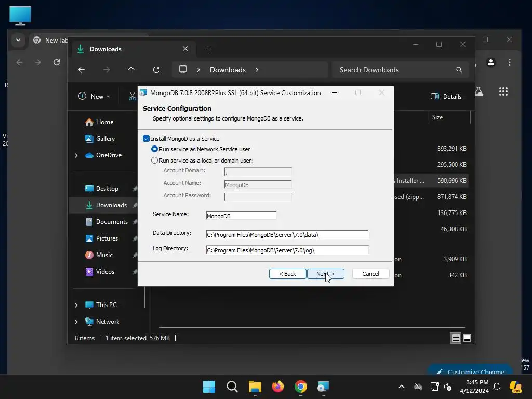Open the Labs flask icon in Chrome
Viewport: 532px width, 399px height.
tap(479, 91)
